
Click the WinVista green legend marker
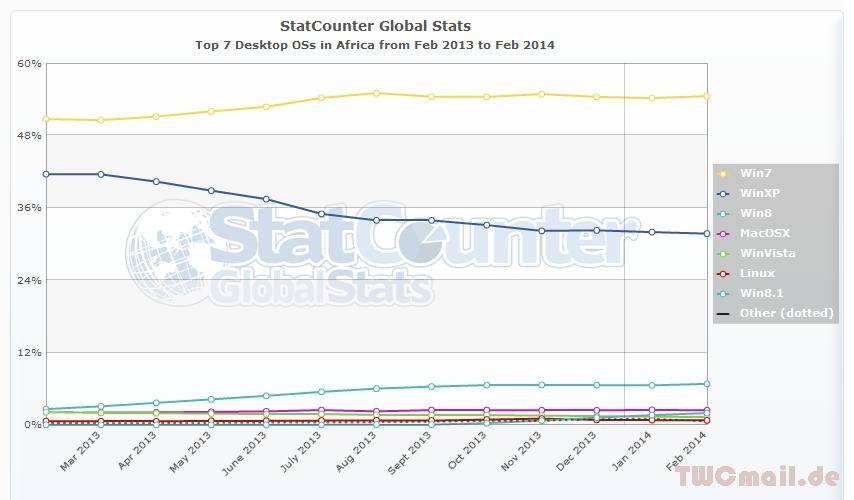(x=723, y=253)
